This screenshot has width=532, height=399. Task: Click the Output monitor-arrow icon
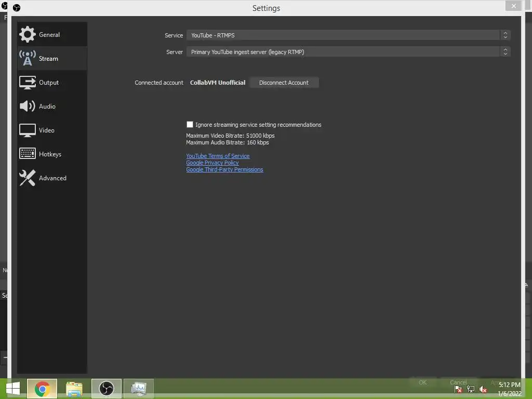[27, 83]
